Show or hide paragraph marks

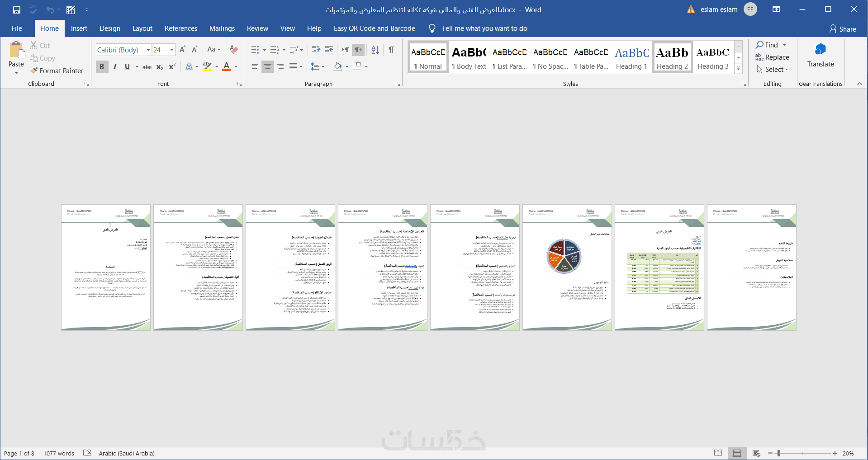[x=391, y=50]
